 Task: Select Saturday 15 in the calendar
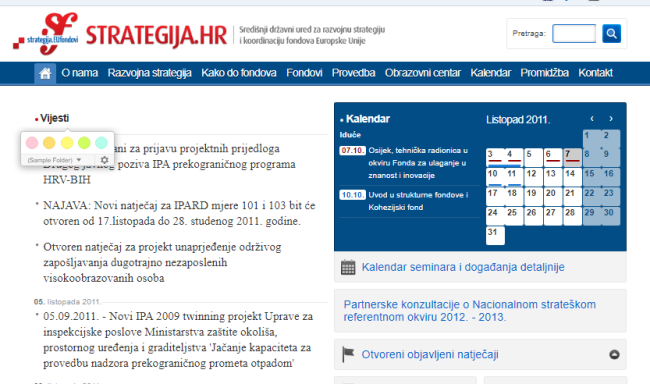[592, 177]
